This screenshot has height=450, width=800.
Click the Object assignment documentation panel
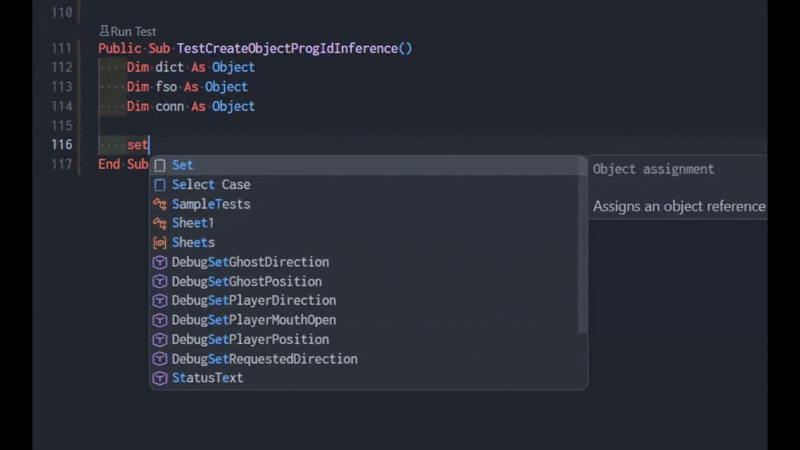[x=678, y=187]
